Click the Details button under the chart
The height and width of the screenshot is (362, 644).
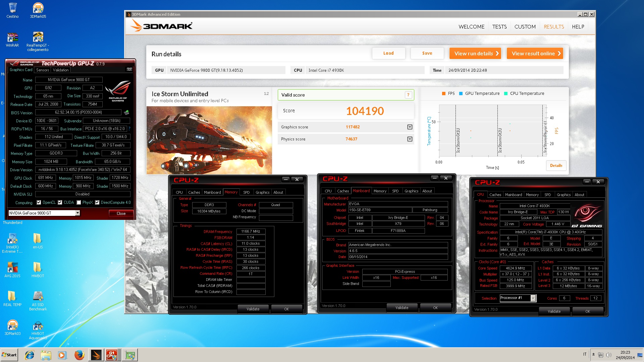[x=556, y=166]
